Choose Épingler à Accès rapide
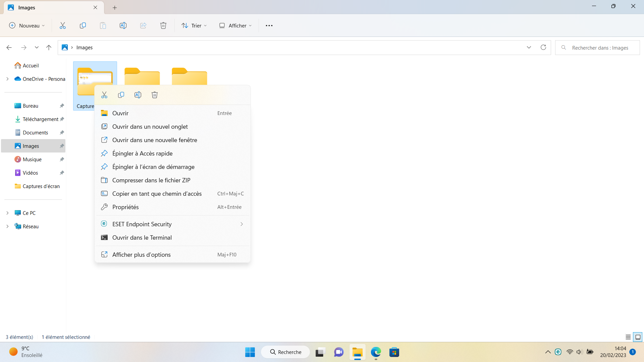 click(172, 154)
